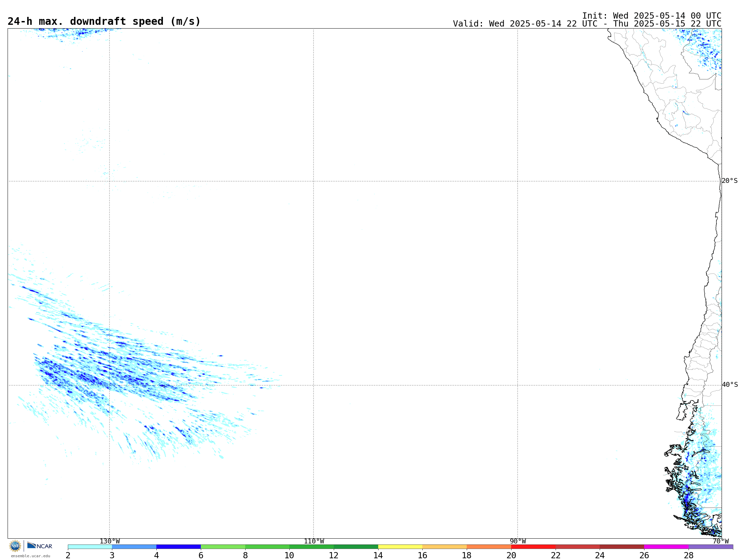Image resolution: width=744 pixels, height=560 pixels.
Task: Click the dull red 22–24 colorbar segment
Action: tap(578, 547)
